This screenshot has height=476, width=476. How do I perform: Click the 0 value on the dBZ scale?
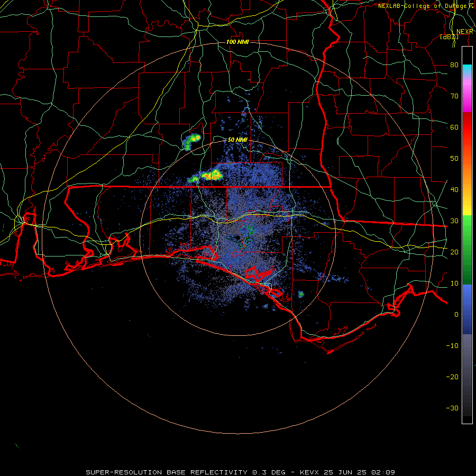pyautogui.click(x=456, y=315)
